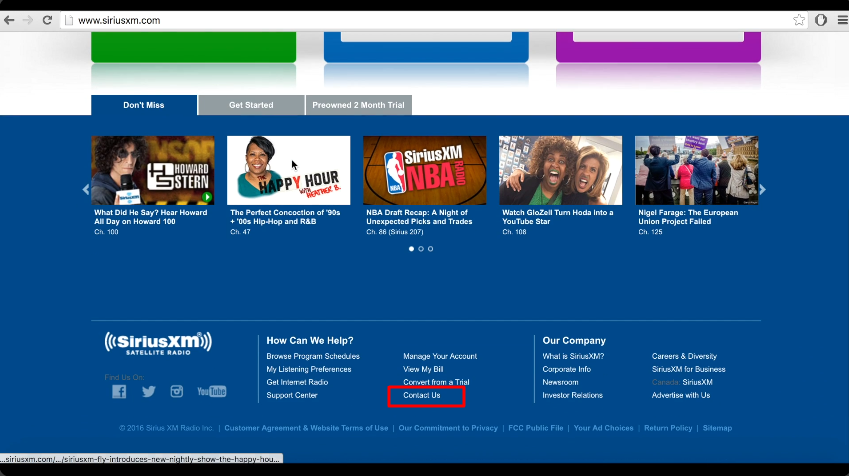Open SiriusXM for Business link
The height and width of the screenshot is (476, 849).
click(x=689, y=369)
